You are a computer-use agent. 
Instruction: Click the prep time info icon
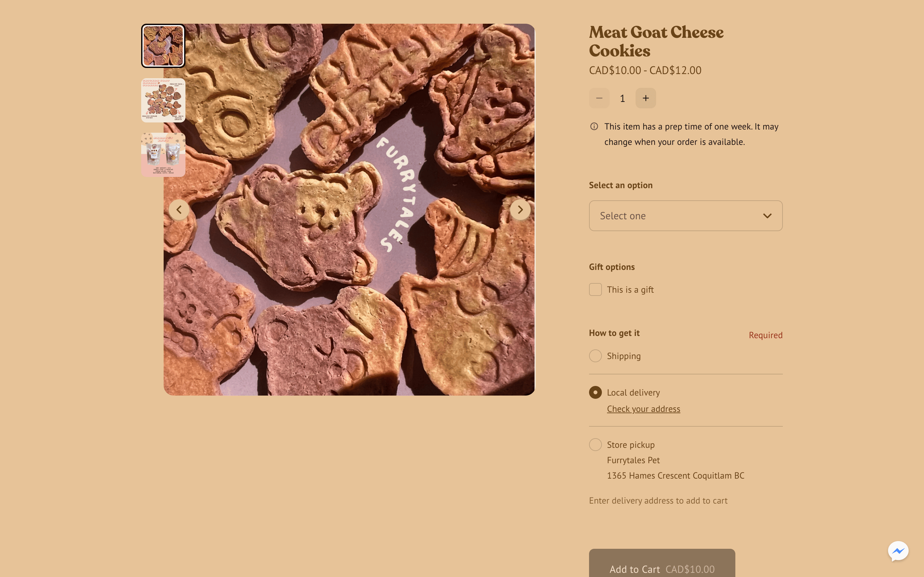(x=594, y=126)
